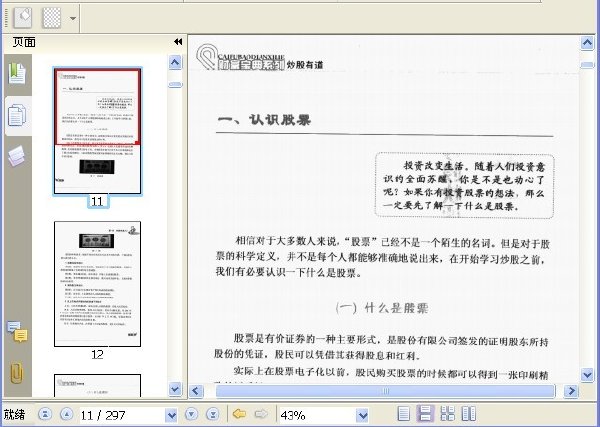
Task: Click the 炒股有道 header text
Action: [305, 65]
